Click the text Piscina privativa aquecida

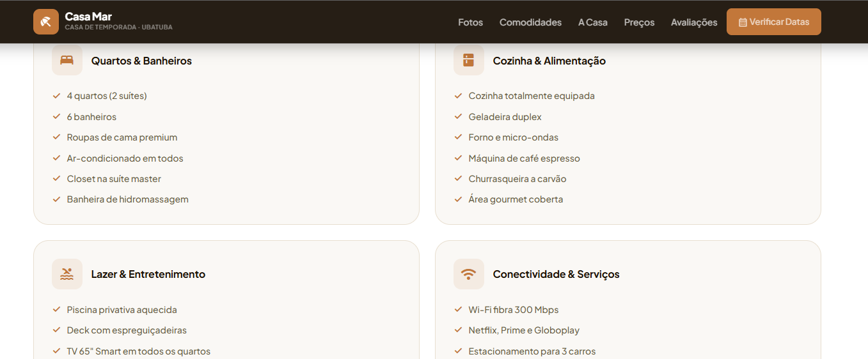(x=122, y=310)
